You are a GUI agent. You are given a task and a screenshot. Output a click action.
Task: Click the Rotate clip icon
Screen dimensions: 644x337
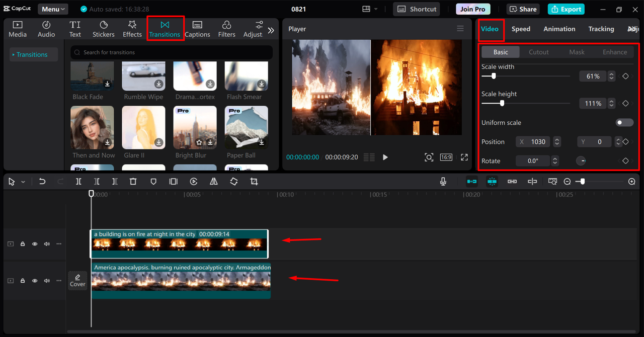(x=234, y=182)
